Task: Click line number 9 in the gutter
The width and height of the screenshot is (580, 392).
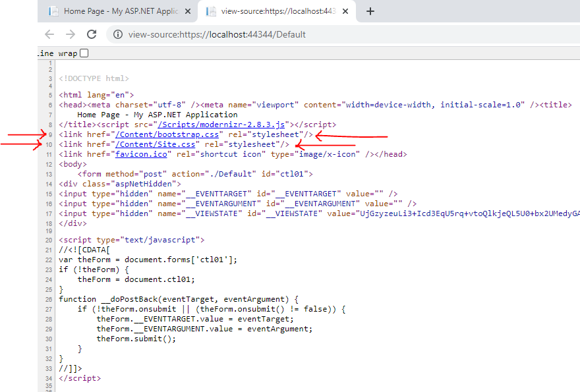Action: click(50, 135)
